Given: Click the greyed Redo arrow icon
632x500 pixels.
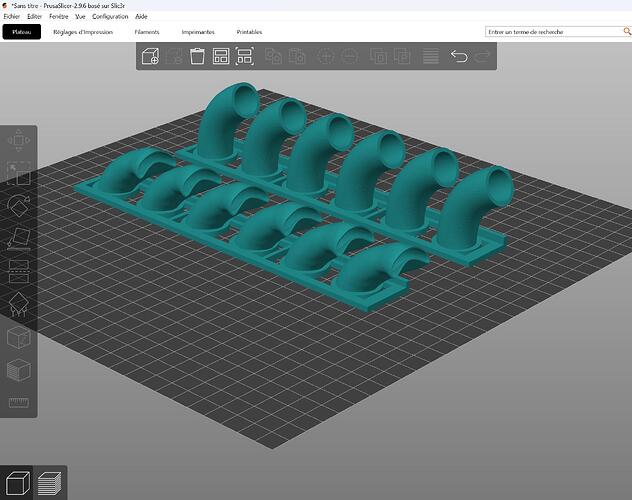Looking at the screenshot, I should (482, 56).
